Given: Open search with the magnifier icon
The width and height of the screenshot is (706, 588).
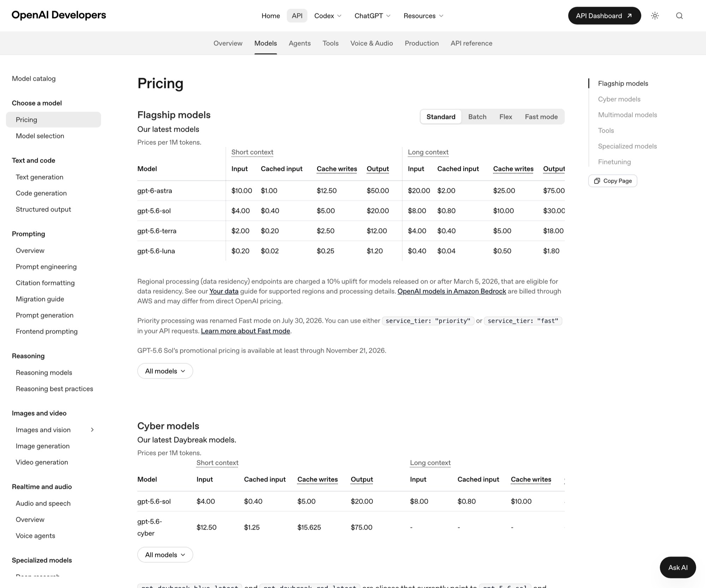Looking at the screenshot, I should point(679,16).
